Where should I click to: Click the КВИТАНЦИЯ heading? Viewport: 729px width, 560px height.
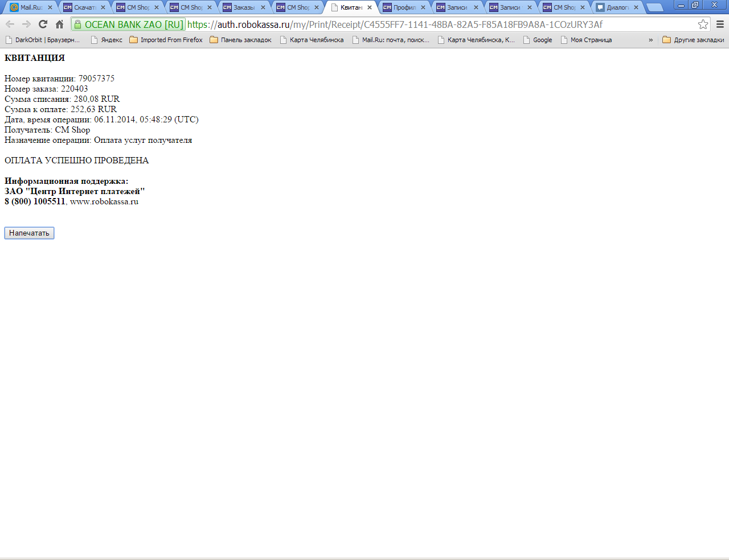tap(35, 58)
